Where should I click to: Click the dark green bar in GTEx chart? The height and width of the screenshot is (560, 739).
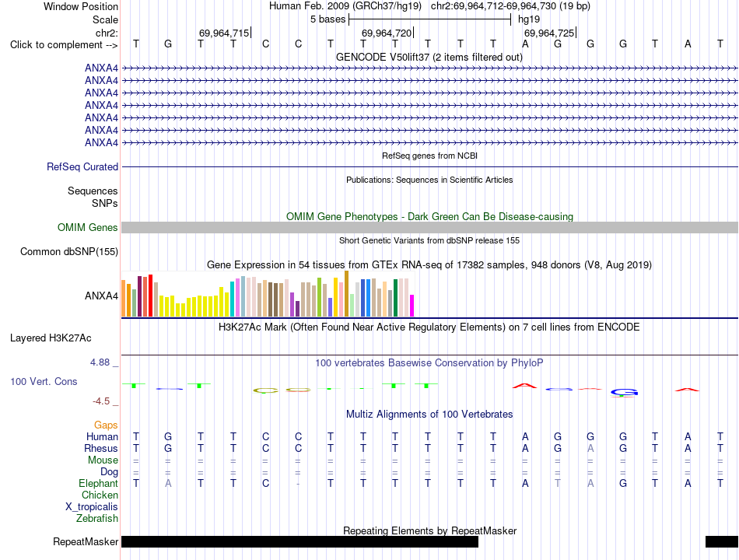pyautogui.click(x=396, y=298)
